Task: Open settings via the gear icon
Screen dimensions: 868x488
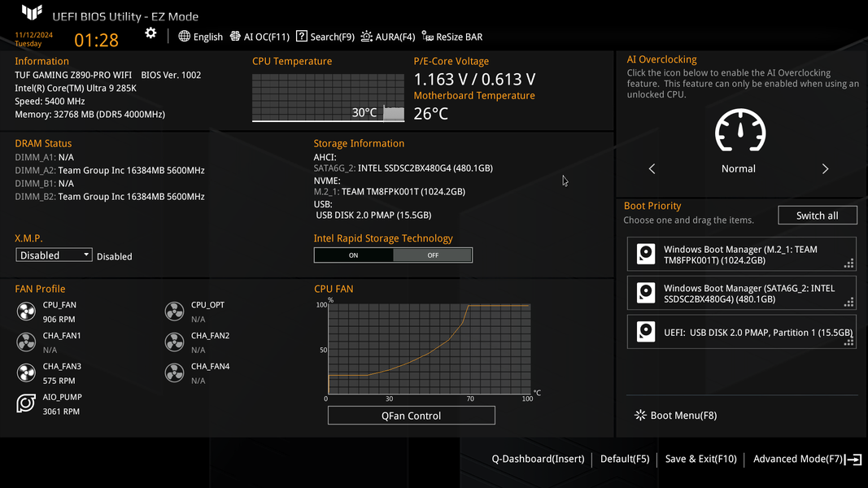Action: [x=150, y=33]
